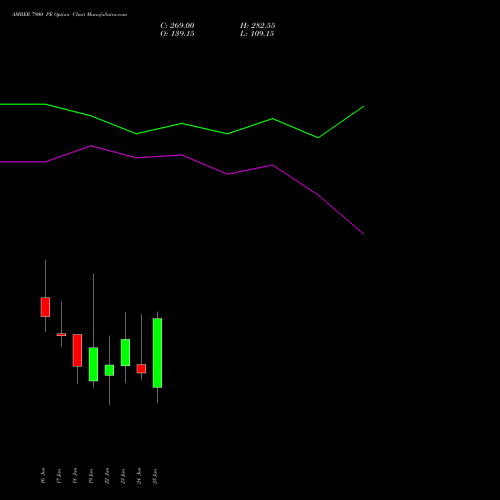This screenshot has width=500, height=500.
Task: Click the tall green candlestick for 25 Jan
Action: coord(157,353)
